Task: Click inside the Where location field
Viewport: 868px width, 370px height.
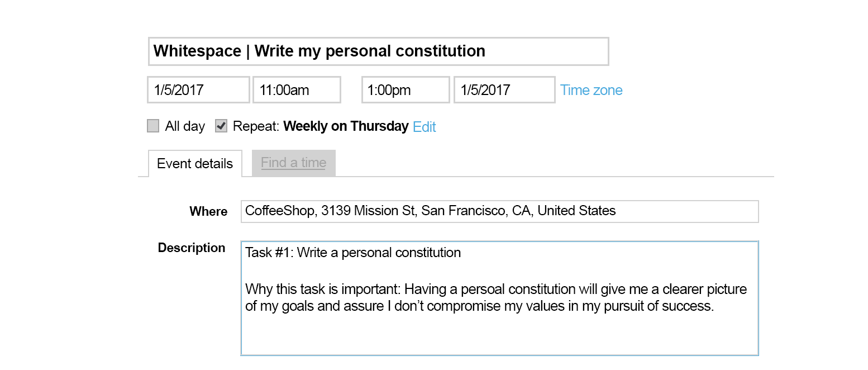Action: click(x=499, y=211)
